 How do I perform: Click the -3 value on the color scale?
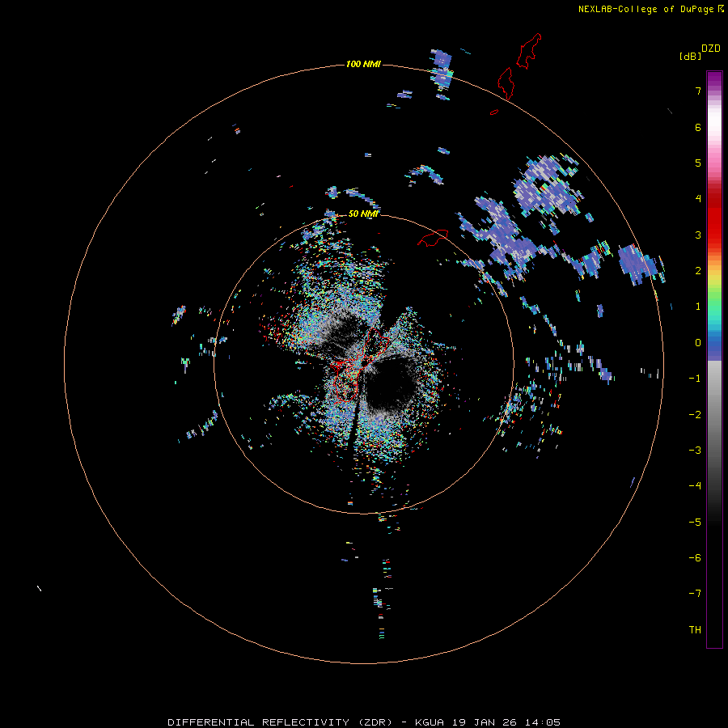(695, 451)
